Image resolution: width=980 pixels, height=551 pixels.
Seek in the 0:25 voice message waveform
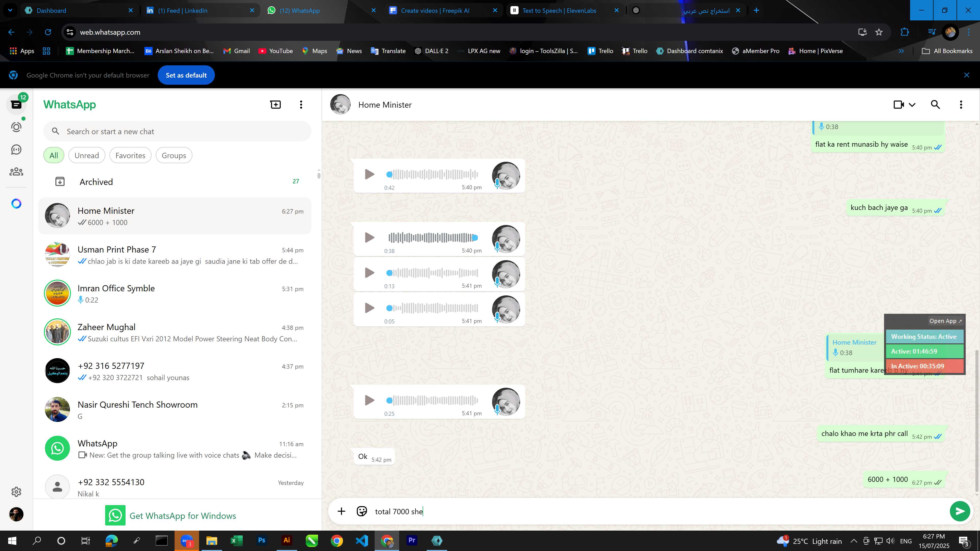[x=432, y=400]
